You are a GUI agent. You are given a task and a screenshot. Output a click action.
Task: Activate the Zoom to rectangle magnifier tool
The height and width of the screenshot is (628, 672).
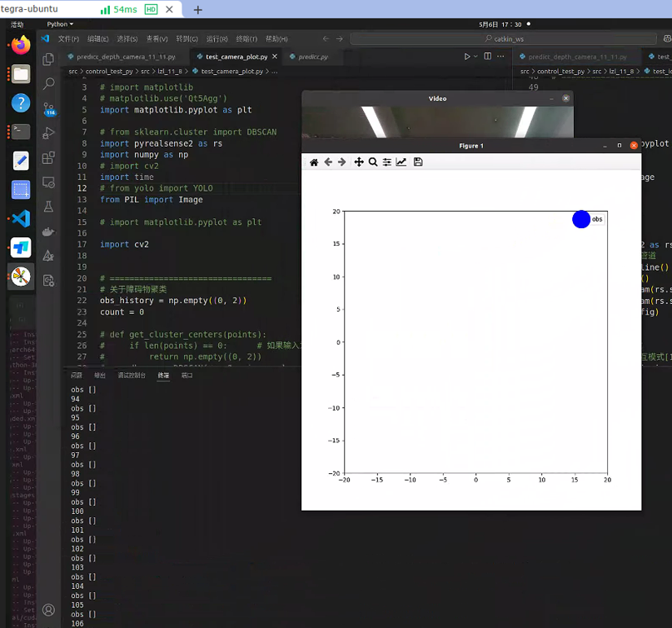coord(373,162)
